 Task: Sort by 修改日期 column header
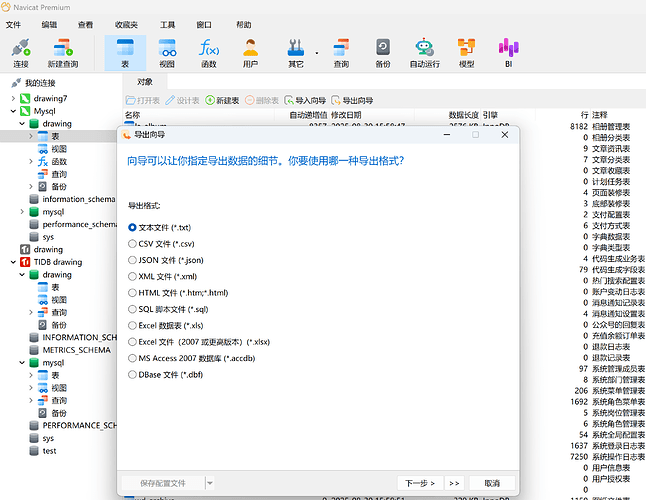346,115
